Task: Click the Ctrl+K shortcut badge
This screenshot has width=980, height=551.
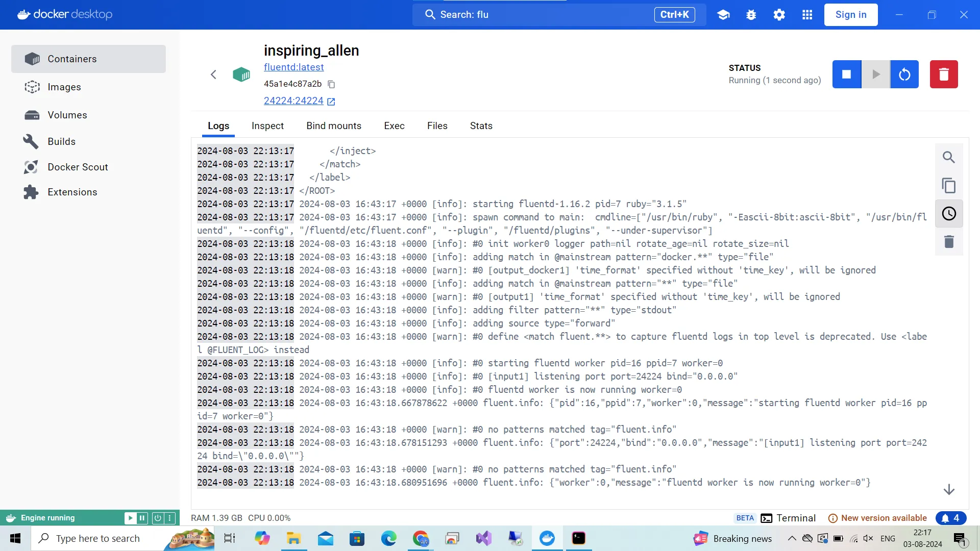Action: pyautogui.click(x=674, y=15)
